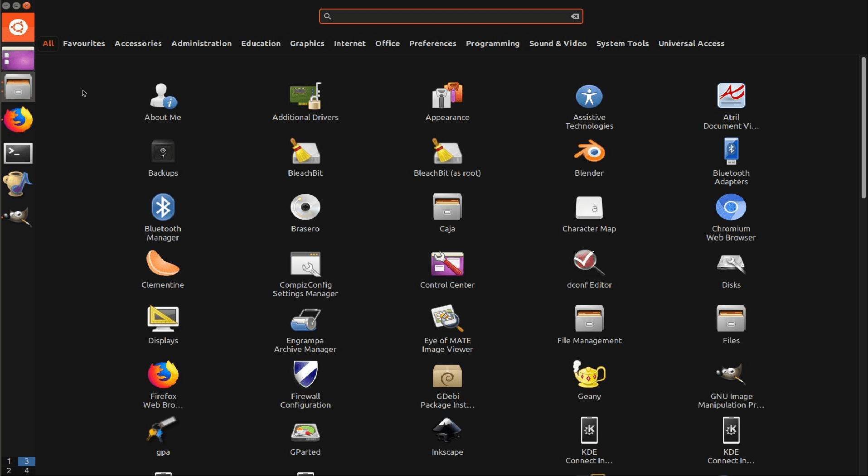Launch GNU Image Manipulation Program icon
This screenshot has height=476, width=868.
(731, 385)
